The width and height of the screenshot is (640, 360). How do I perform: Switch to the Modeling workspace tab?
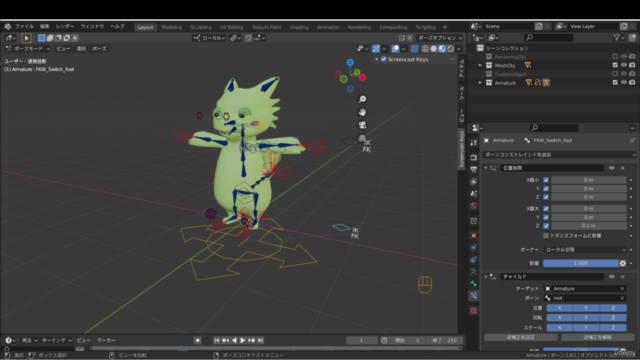pyautogui.click(x=171, y=27)
